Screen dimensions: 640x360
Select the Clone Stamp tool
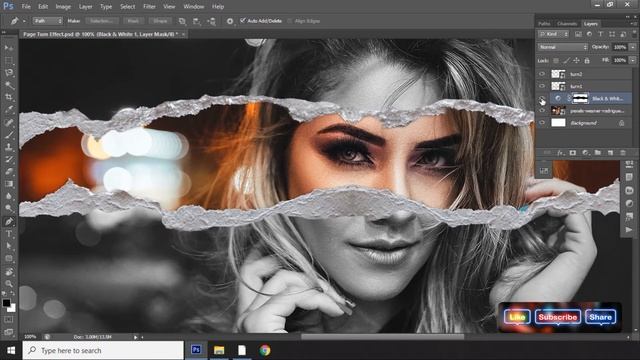click(9, 147)
